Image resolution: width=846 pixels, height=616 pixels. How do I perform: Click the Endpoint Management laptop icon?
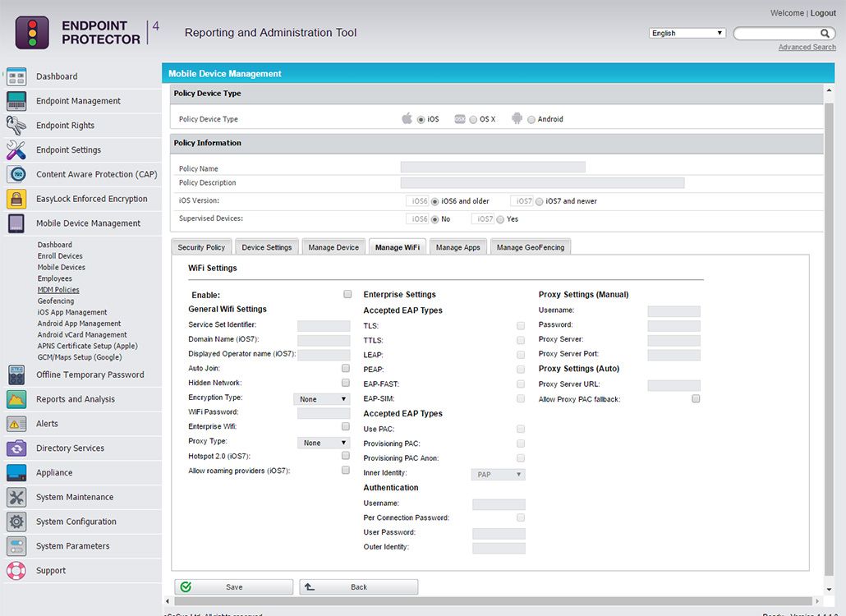click(x=16, y=101)
